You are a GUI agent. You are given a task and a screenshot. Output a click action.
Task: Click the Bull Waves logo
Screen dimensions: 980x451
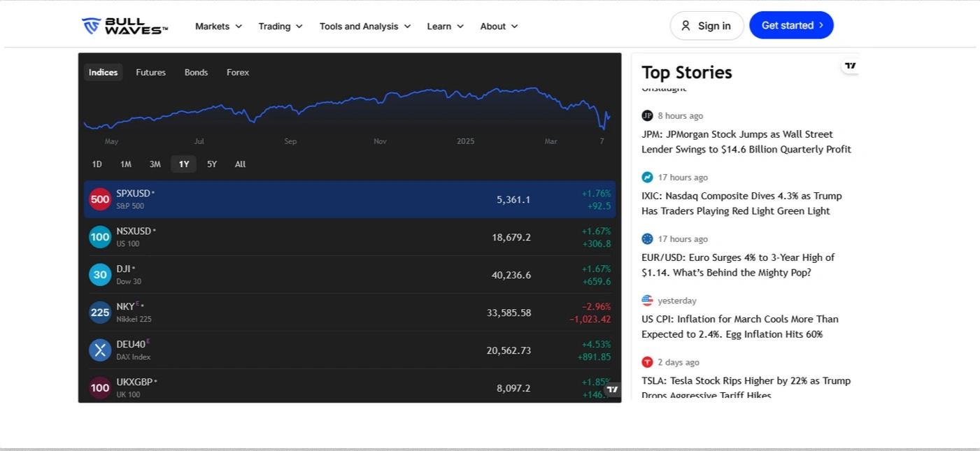(125, 26)
